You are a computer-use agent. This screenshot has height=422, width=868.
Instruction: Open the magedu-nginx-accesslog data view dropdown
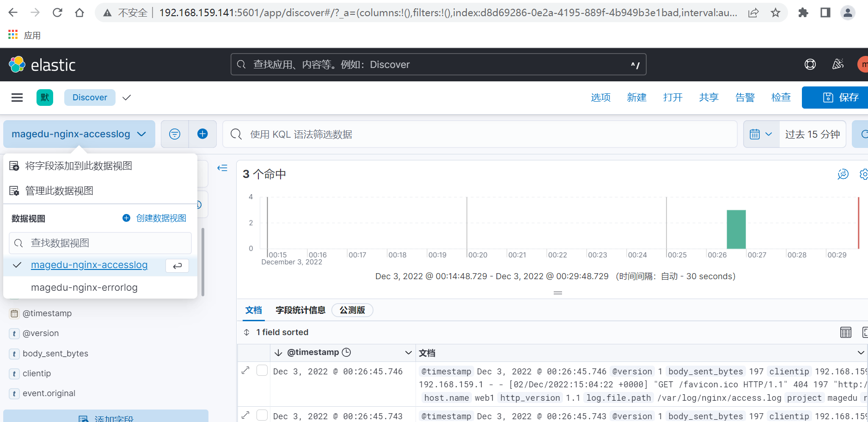[x=79, y=134]
